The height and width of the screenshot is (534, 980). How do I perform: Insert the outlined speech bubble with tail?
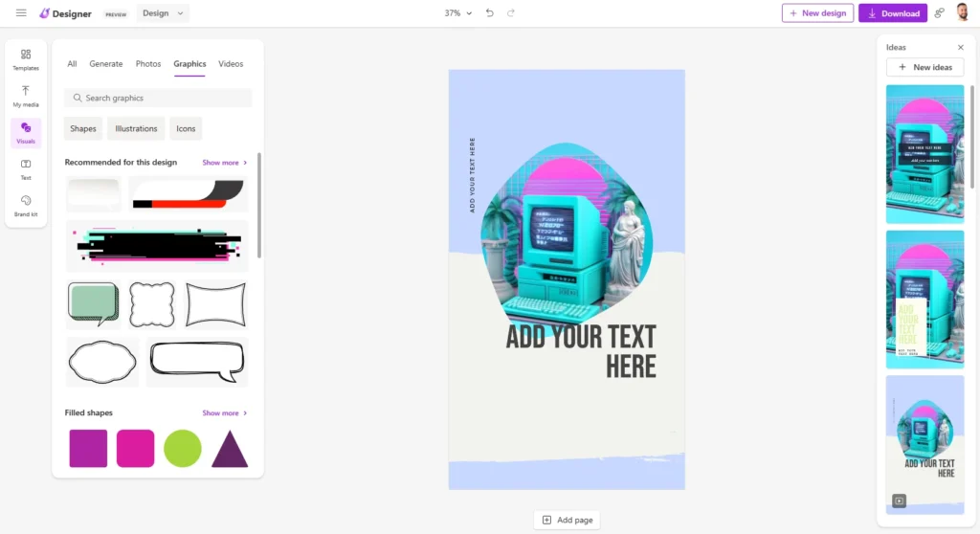pyautogui.click(x=197, y=362)
